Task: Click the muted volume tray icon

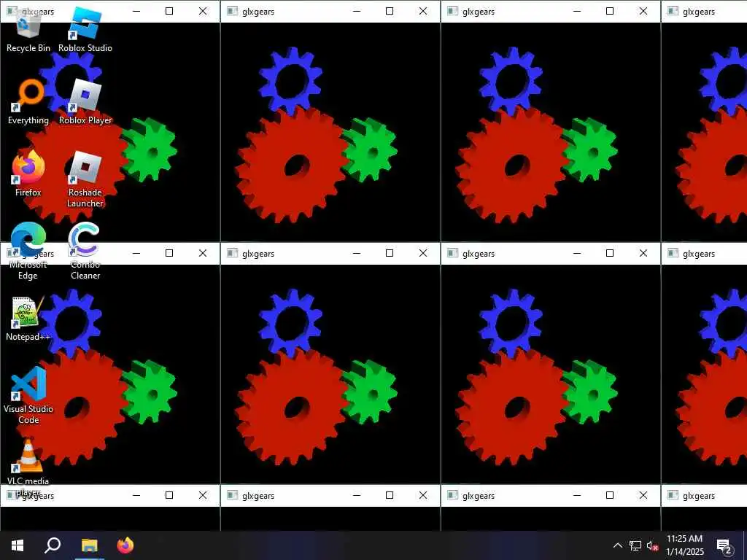Action: pyautogui.click(x=652, y=545)
